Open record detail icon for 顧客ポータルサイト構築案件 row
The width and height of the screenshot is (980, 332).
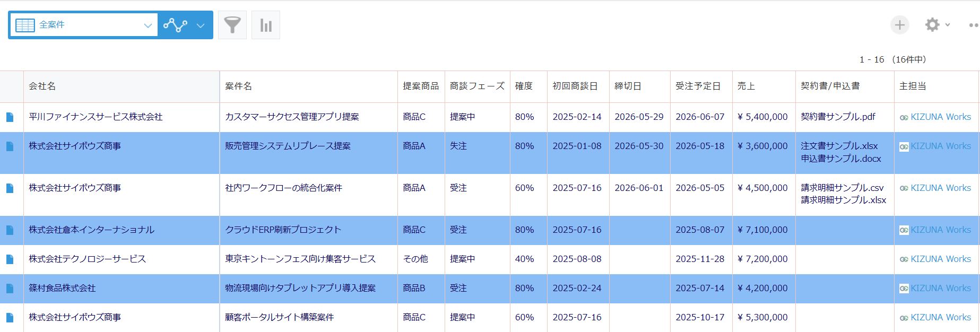point(10,318)
